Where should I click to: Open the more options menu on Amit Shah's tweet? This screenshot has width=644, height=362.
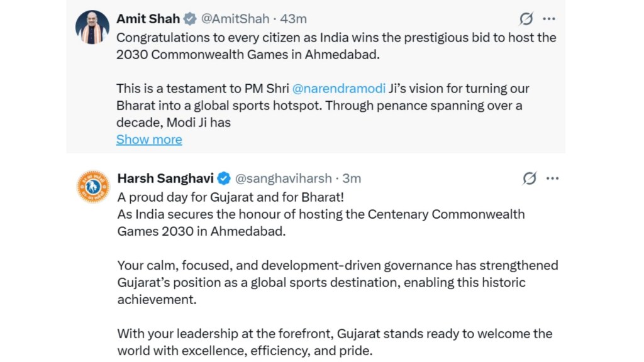click(x=550, y=19)
